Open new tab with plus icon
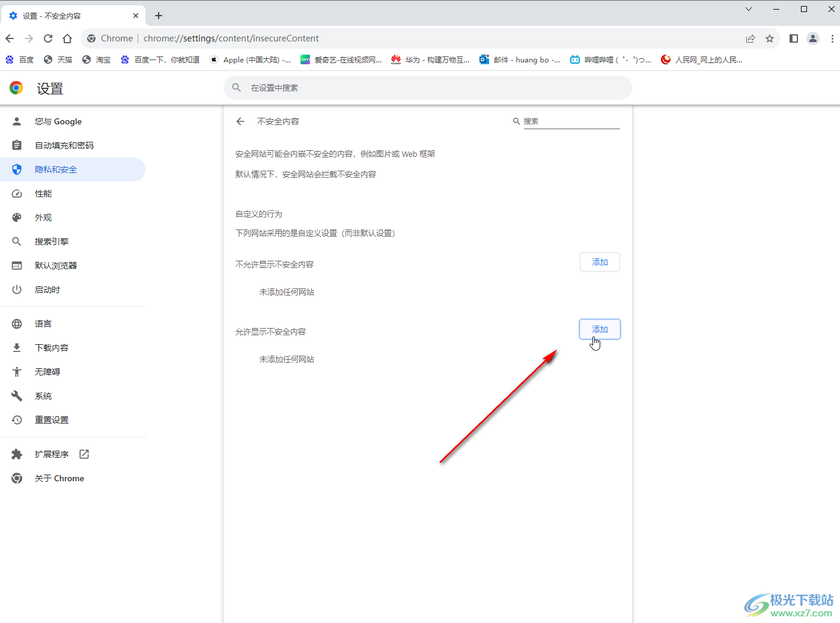Image resolution: width=840 pixels, height=623 pixels. point(159,16)
